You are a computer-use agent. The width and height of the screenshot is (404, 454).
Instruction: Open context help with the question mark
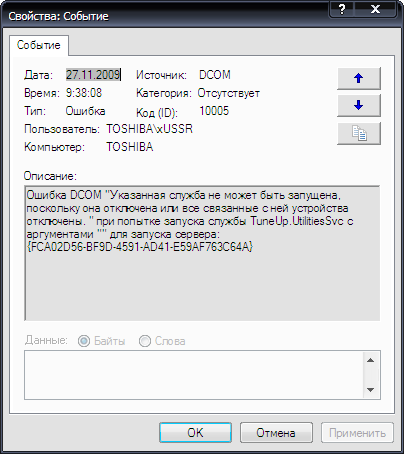click(x=342, y=9)
